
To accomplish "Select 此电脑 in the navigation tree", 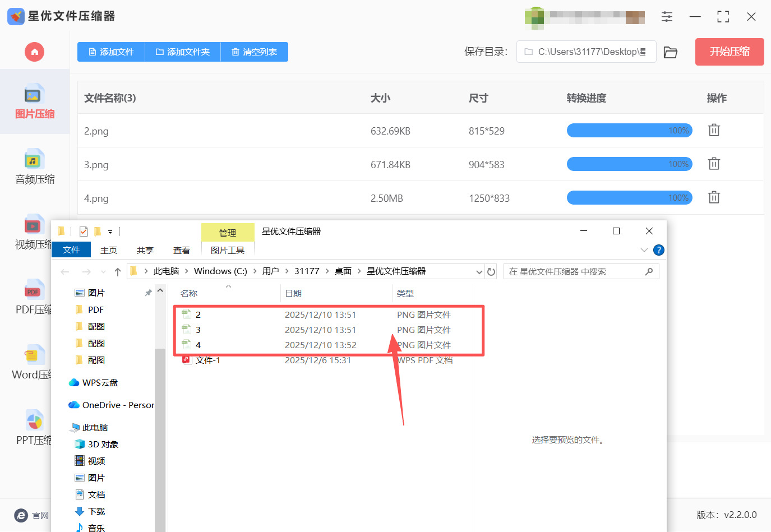I will tap(95, 428).
